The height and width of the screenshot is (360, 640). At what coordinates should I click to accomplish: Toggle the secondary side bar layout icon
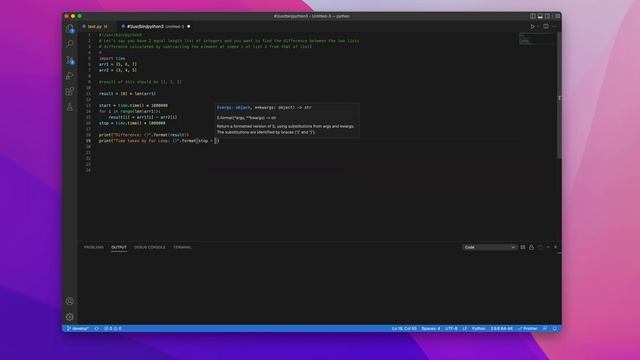547,16
